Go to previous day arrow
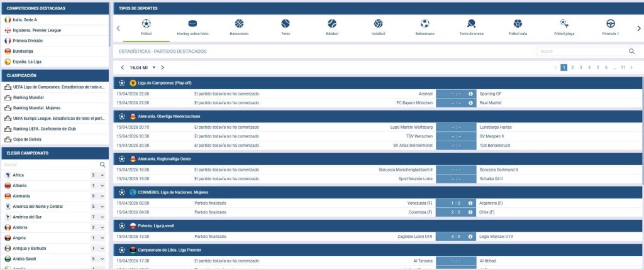Screen dimensions: 644x270 point(123,67)
